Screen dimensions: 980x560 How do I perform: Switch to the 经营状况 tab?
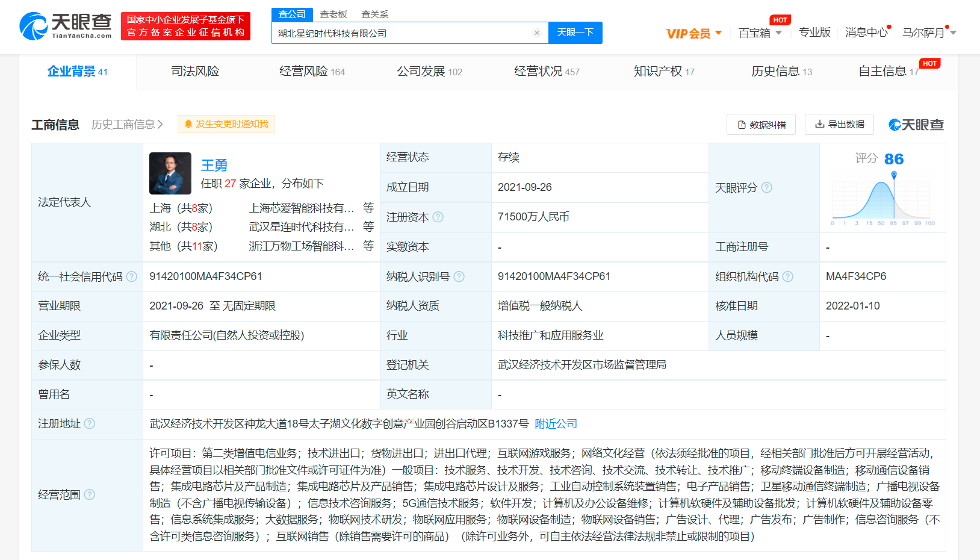pos(547,72)
